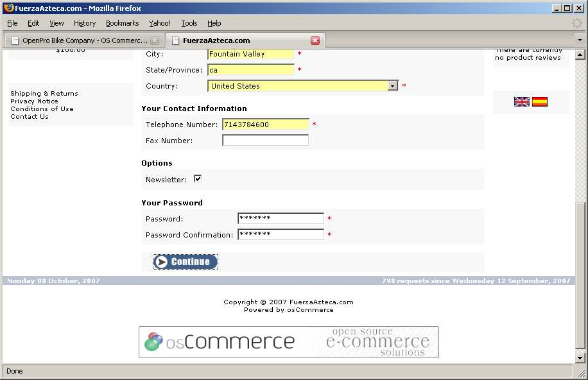Click the English flag language icon

522,101
